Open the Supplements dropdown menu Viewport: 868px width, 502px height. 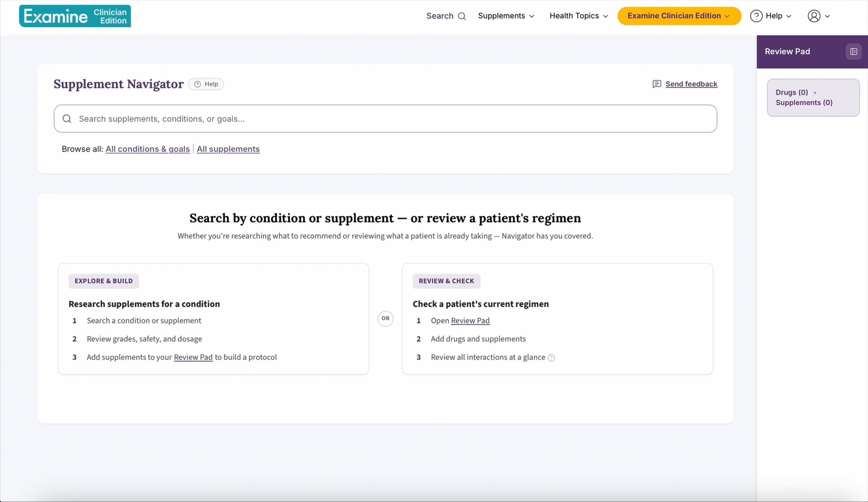click(506, 16)
